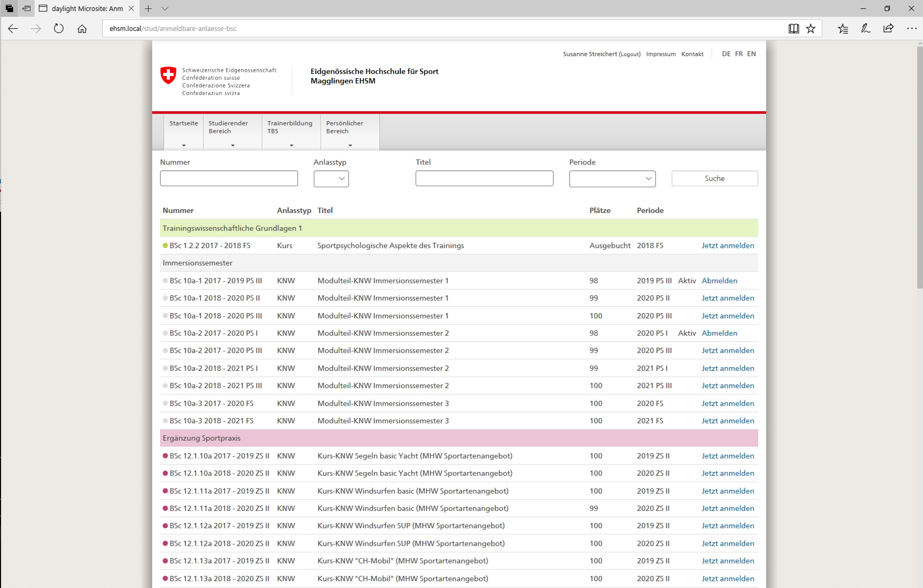This screenshot has width=923, height=588.
Task: Add page to favorites star icon
Action: tap(810, 28)
